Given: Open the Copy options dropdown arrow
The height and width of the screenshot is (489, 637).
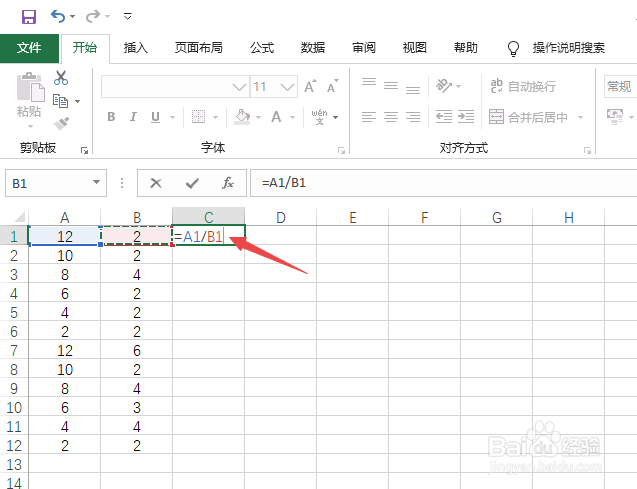Looking at the screenshot, I should click(x=77, y=101).
